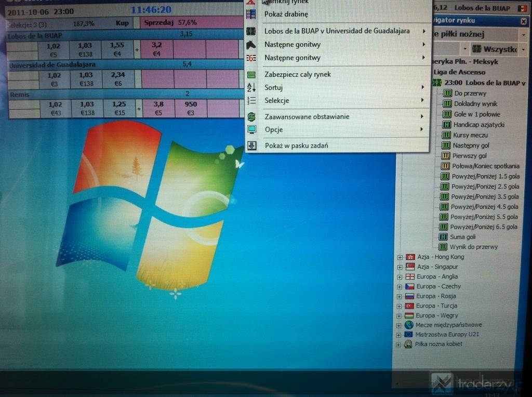Open the piłki nożnej sport dropdown
This screenshot has width=532, height=397.
524,35
